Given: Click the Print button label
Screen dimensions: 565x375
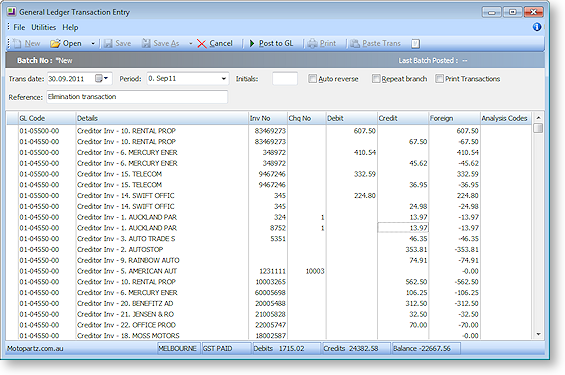Looking at the screenshot, I should tap(328, 43).
